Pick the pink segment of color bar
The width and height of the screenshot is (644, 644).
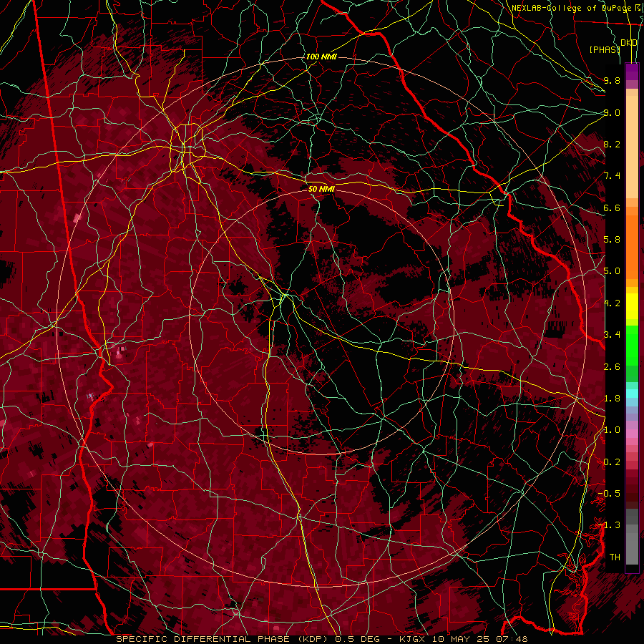point(632,434)
